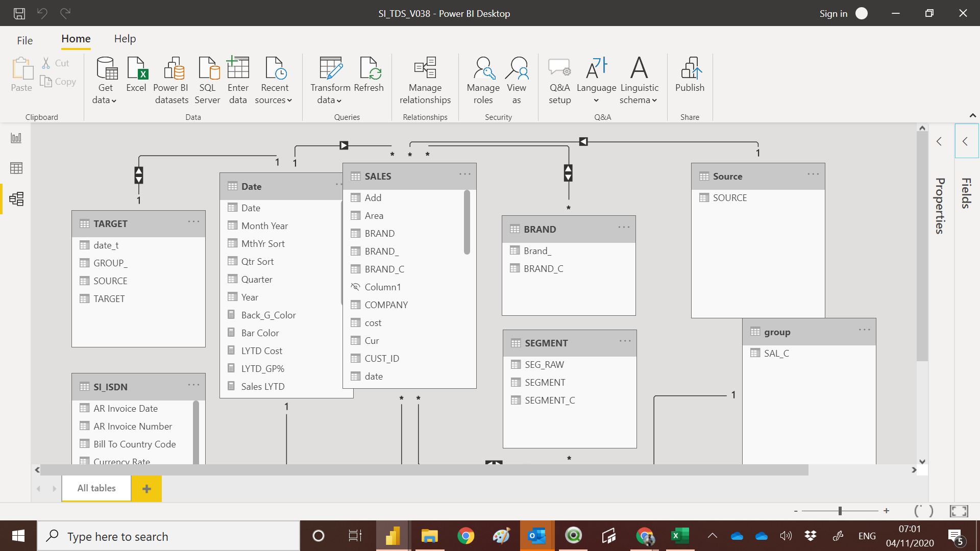This screenshot has height=551, width=980.
Task: Open SALES table more options
Action: point(464,174)
